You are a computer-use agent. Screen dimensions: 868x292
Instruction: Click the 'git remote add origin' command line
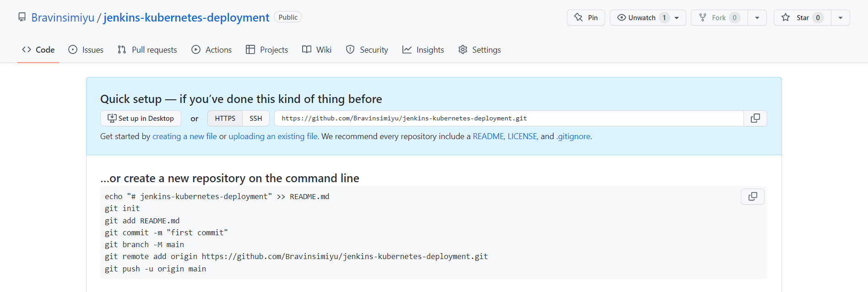(x=296, y=256)
